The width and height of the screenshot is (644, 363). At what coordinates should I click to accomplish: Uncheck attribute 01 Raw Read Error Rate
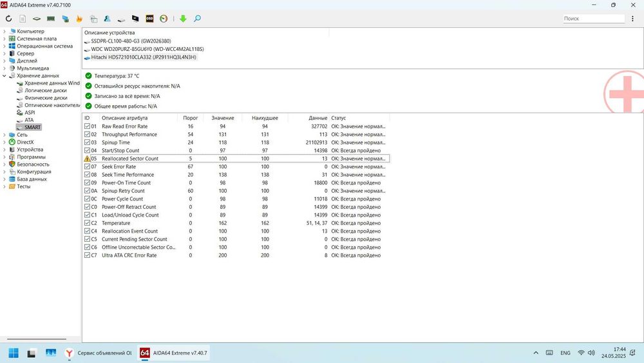coord(87,126)
